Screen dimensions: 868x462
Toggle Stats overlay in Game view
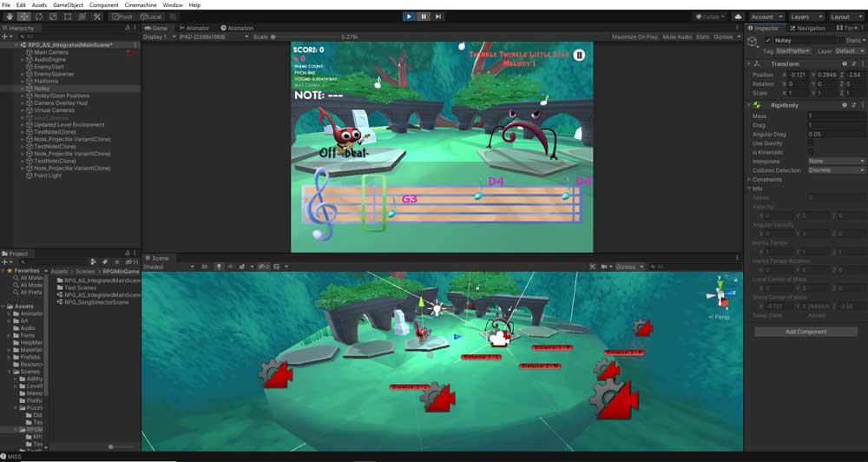[702, 36]
